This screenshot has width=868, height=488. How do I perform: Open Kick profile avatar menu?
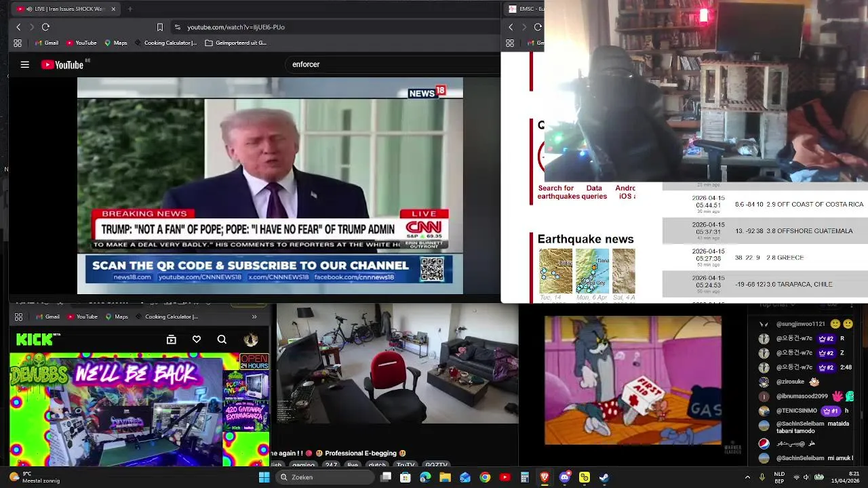click(x=251, y=340)
